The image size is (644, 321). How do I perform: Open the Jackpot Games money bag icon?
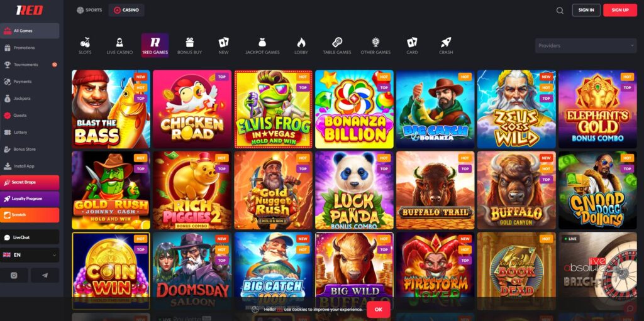tap(262, 42)
